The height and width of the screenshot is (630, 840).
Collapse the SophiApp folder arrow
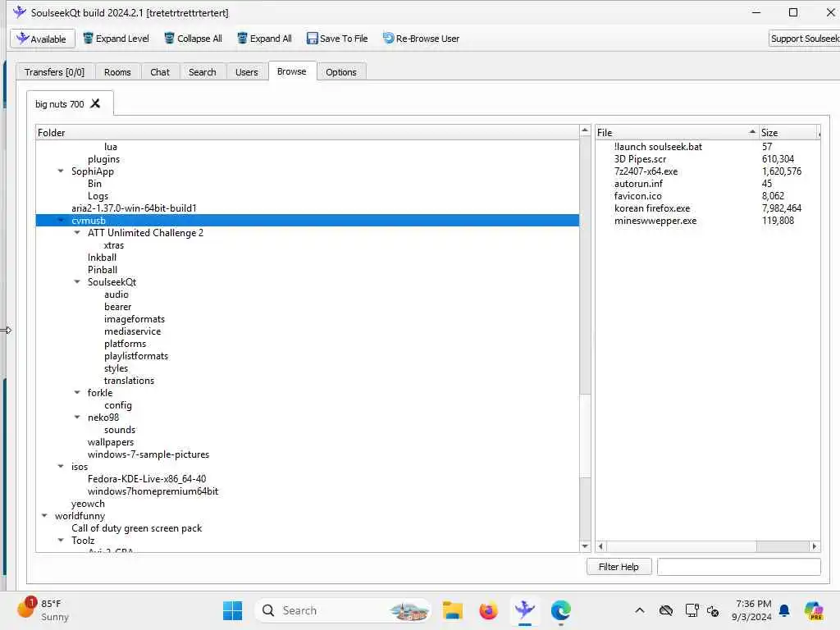pyautogui.click(x=61, y=171)
